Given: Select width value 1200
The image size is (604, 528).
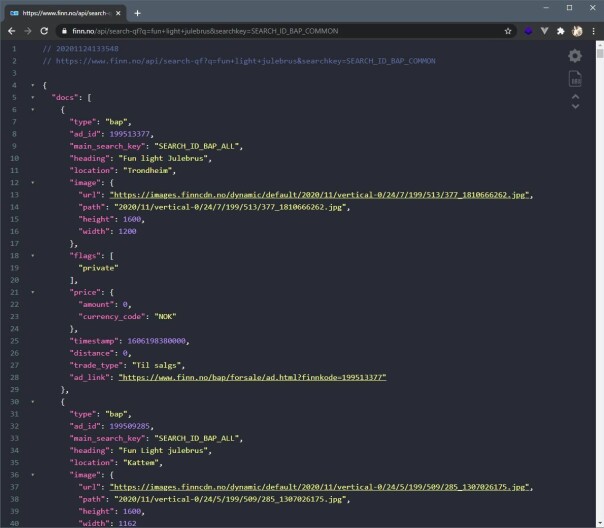Looking at the screenshot, I should [127, 231].
